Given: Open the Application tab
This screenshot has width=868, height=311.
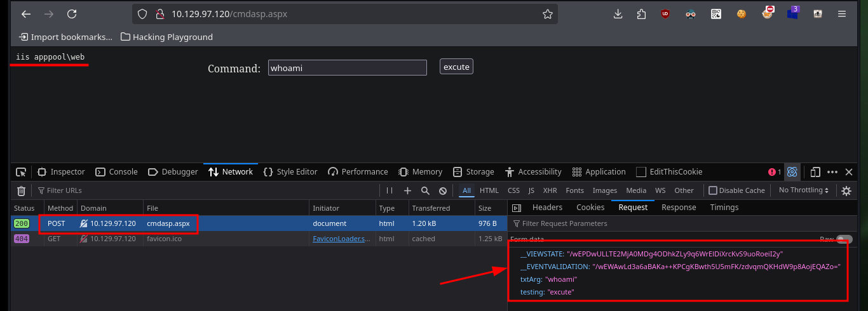Looking at the screenshot, I should coord(599,172).
